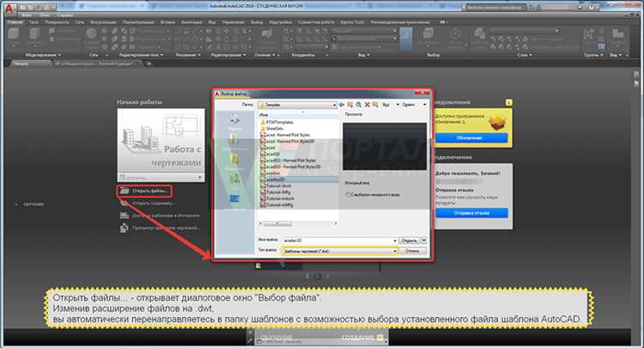This screenshot has width=644, height=348.
Task: Click the Имя файла input field
Action: (325, 241)
